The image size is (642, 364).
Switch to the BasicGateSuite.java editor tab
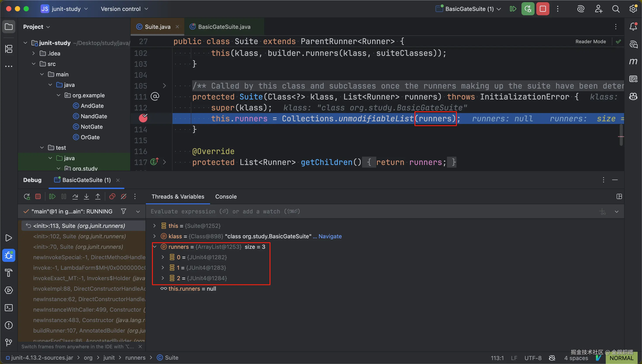coord(224,27)
